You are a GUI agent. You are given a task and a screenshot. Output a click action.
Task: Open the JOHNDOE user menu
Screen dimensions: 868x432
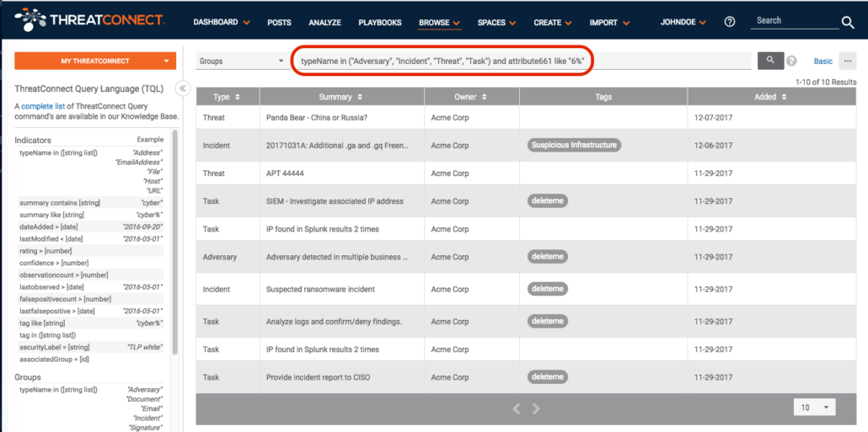click(683, 23)
